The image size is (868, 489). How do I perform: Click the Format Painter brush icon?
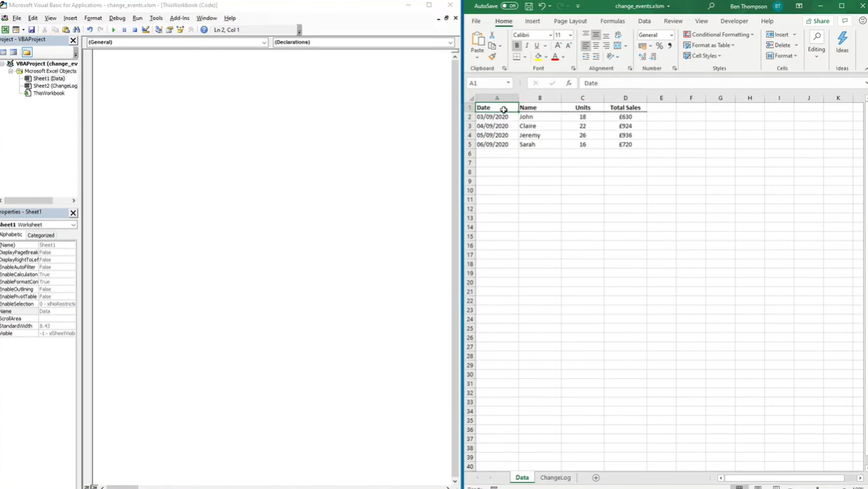pyautogui.click(x=492, y=56)
